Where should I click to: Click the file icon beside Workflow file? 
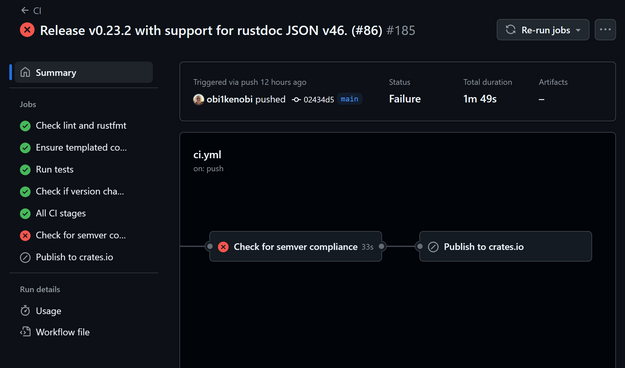point(25,331)
